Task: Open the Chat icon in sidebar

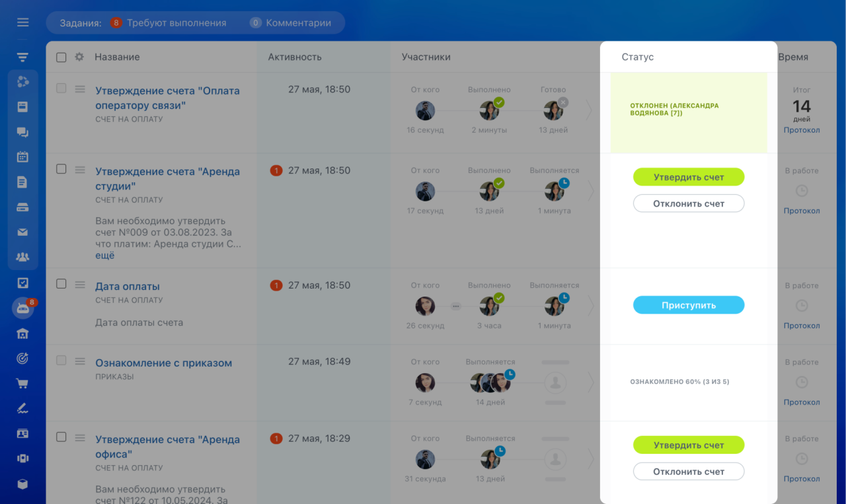Action: 22,132
